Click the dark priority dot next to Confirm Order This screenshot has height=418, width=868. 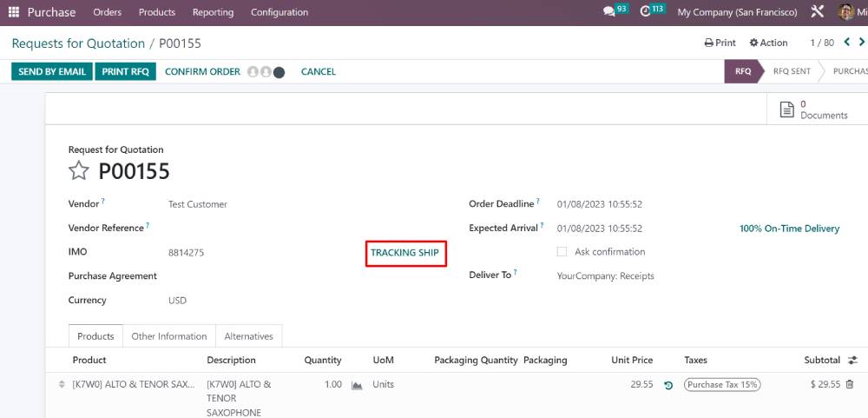click(x=279, y=72)
